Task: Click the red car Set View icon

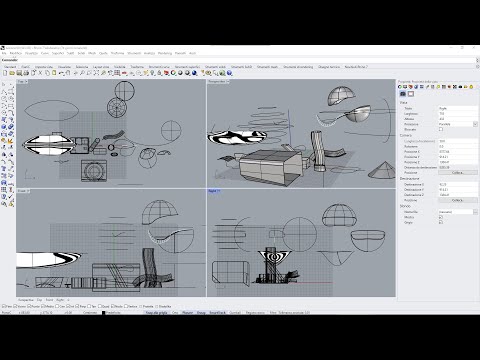Action: [124, 73]
